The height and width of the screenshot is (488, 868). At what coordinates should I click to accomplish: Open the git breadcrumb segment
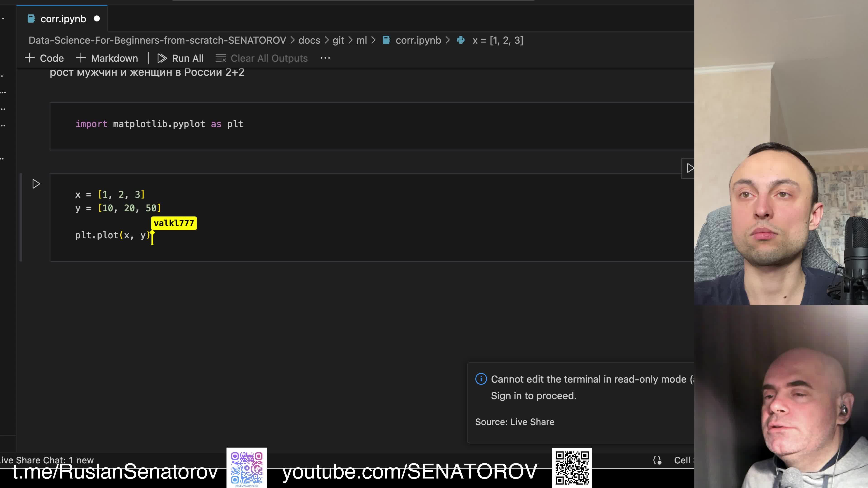pyautogui.click(x=338, y=40)
